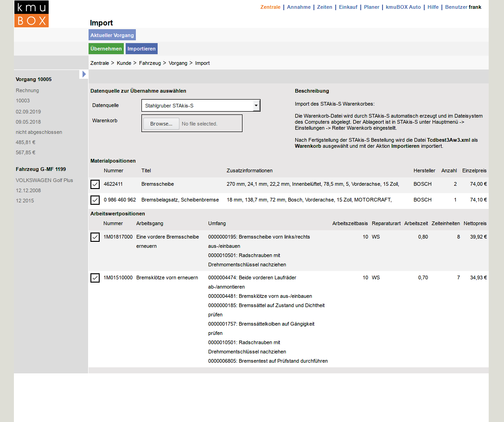Open the Hilfe menu
504x422 pixels.
[x=433, y=7]
